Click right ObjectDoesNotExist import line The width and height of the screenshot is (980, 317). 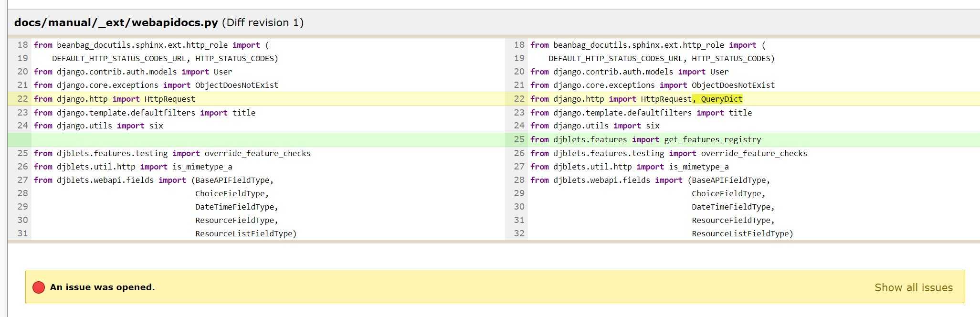[653, 85]
